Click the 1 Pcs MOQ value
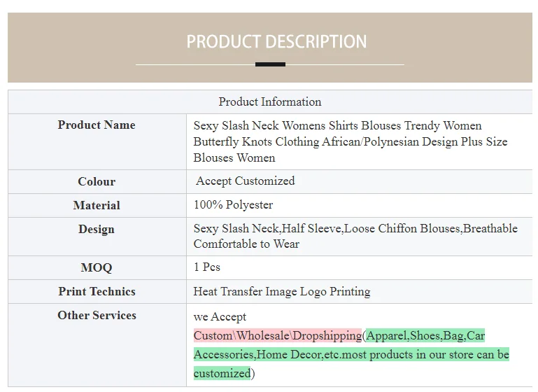 [x=207, y=267]
